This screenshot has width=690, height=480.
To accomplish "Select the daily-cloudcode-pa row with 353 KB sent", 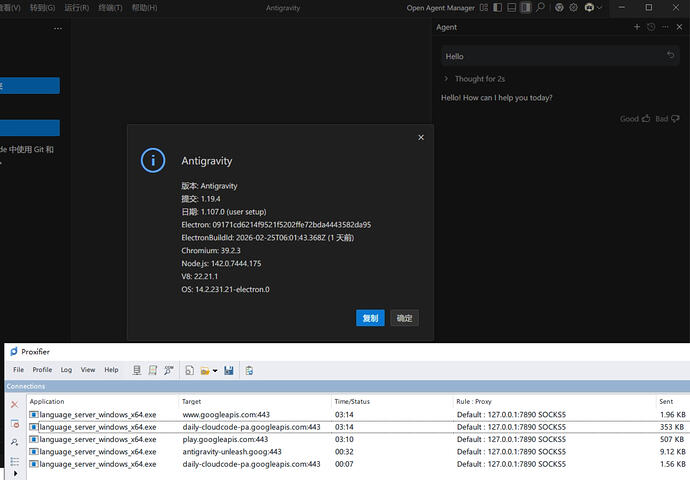I will 358,427.
